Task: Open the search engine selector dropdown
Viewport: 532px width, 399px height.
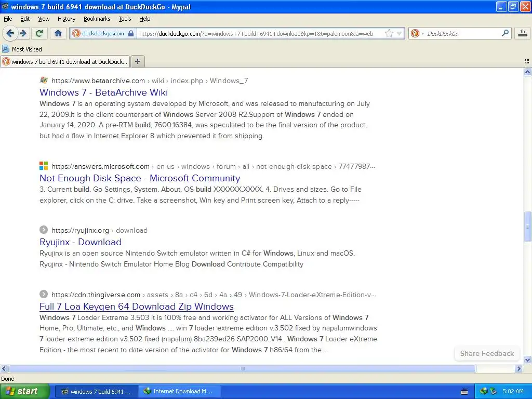Action: (422, 33)
